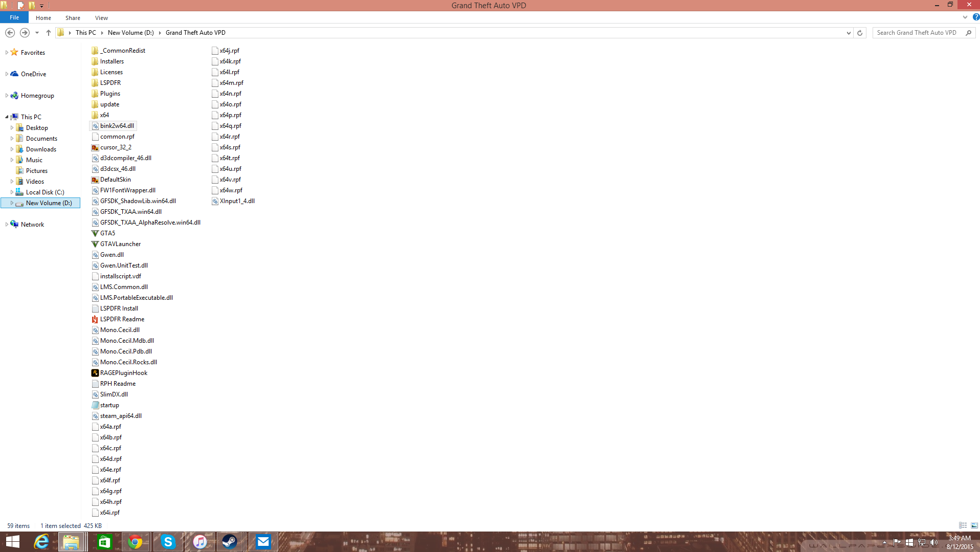Open Internet Explorer from the taskbar

[41, 542]
